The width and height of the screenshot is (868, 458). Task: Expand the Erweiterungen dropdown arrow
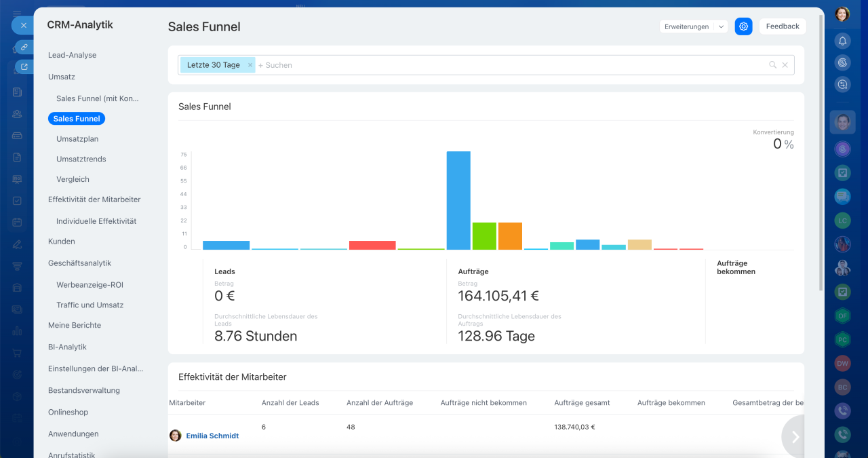click(x=721, y=26)
